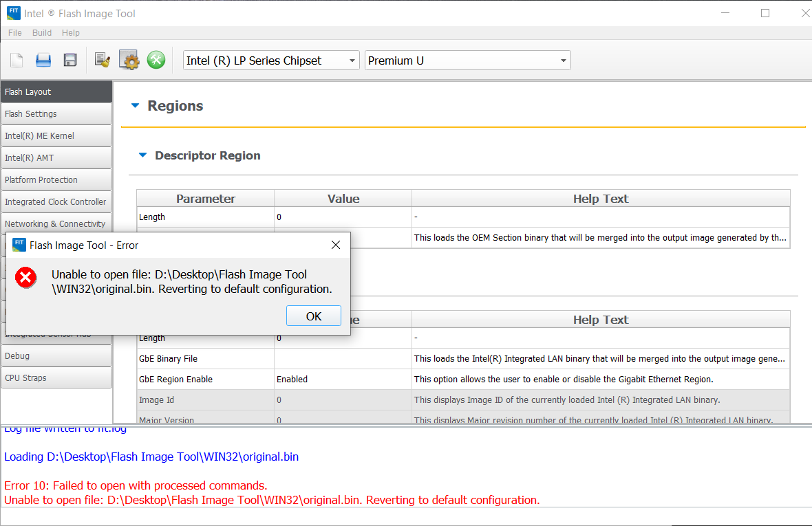
Task: Open the File menu
Action: point(15,32)
